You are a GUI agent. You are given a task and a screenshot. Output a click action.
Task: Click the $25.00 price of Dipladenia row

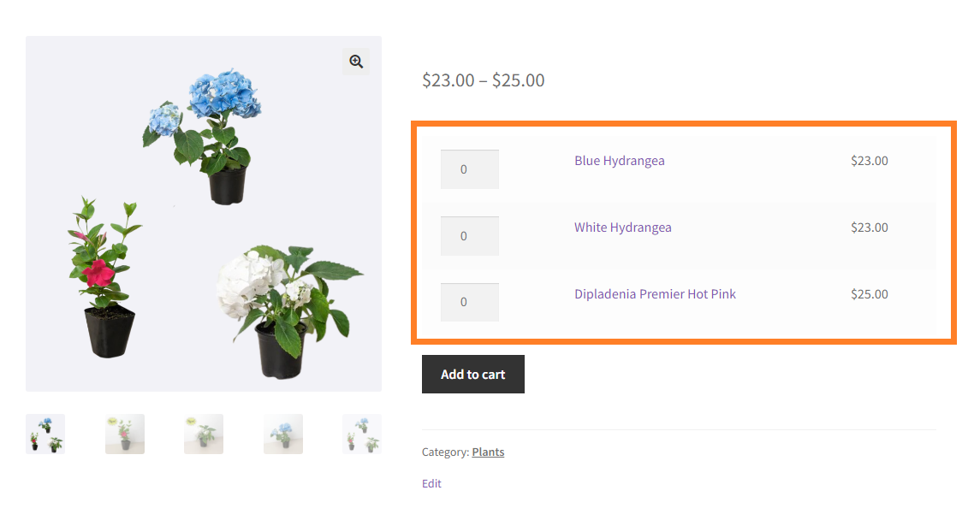(869, 293)
